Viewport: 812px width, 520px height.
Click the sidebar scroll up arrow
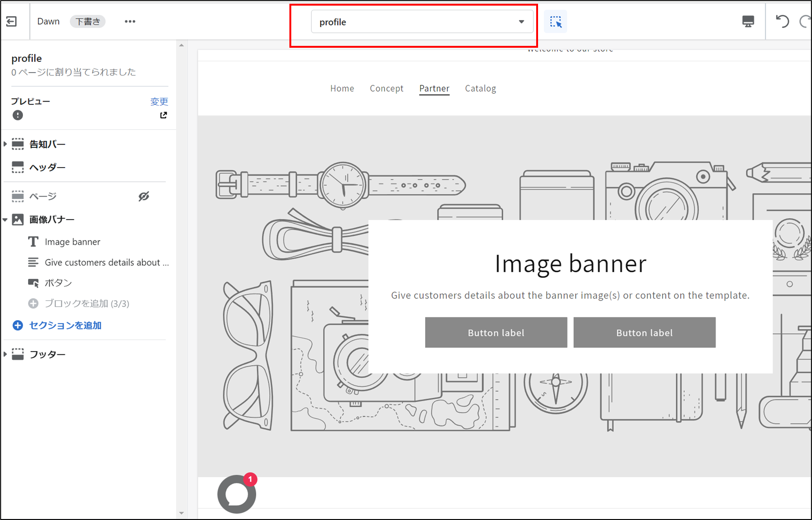(182, 45)
